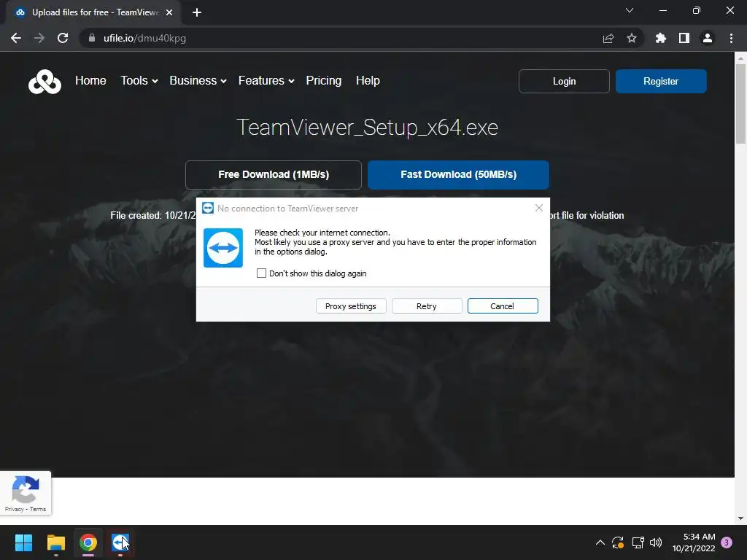Image resolution: width=747 pixels, height=560 pixels.
Task: Go back using browser back arrow
Action: pyautogui.click(x=16, y=38)
